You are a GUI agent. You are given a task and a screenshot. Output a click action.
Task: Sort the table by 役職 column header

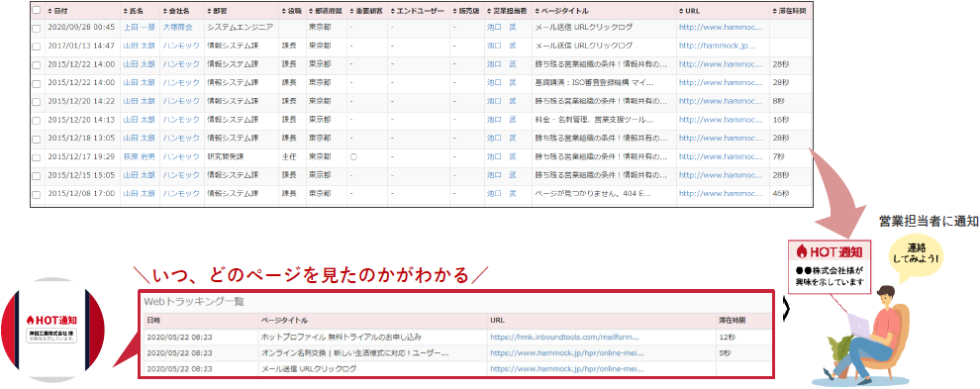tap(291, 11)
